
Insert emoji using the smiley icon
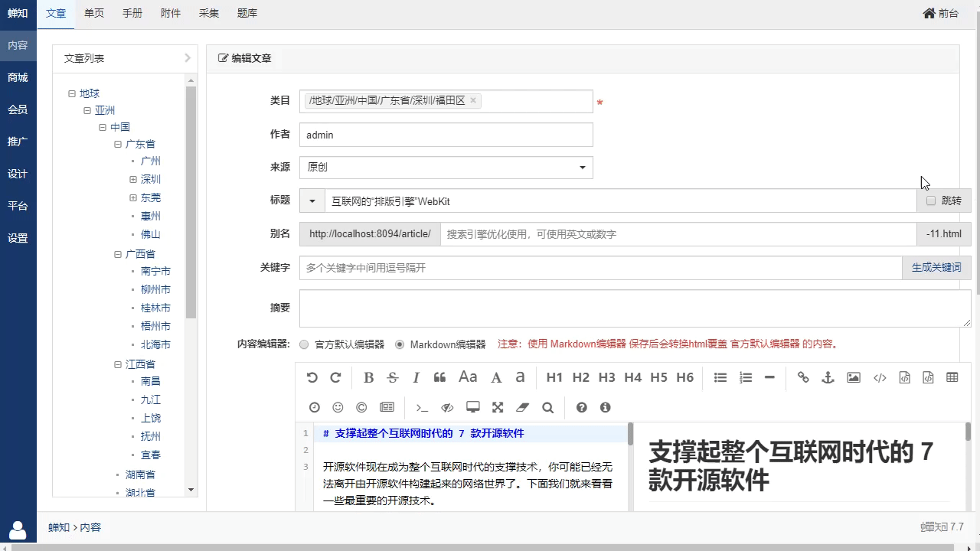338,407
